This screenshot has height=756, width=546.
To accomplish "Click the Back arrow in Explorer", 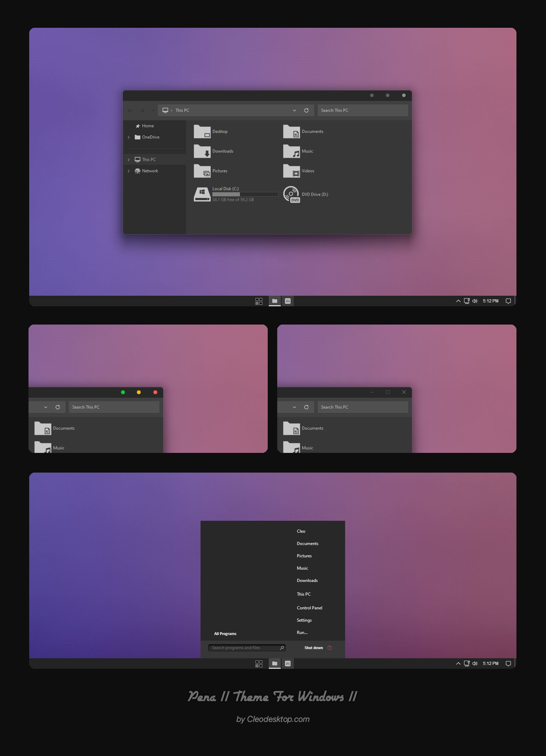I will pos(130,111).
